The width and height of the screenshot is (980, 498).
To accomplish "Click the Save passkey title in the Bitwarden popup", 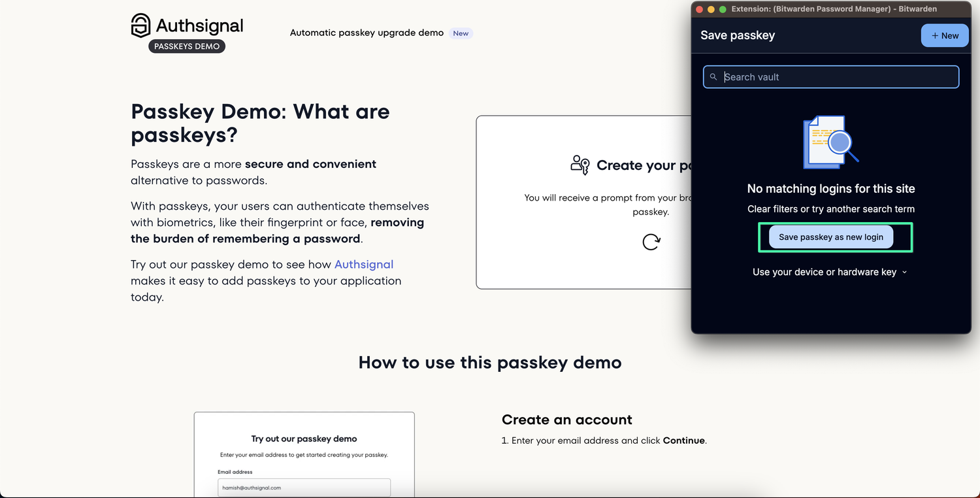I will (x=738, y=35).
